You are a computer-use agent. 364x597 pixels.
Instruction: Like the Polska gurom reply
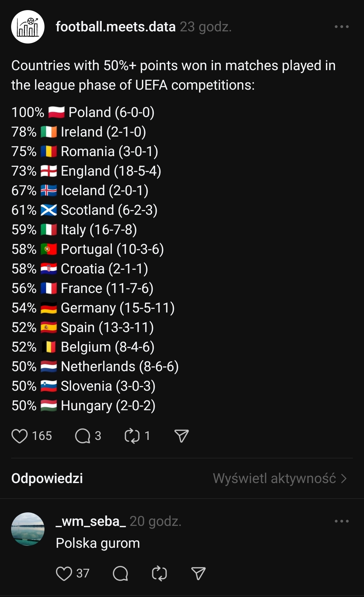[x=64, y=573]
